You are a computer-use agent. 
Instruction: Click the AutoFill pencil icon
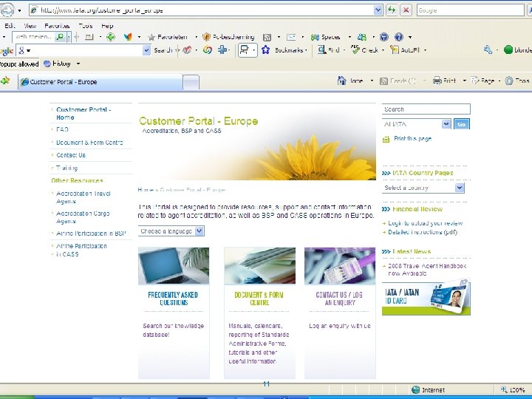(x=395, y=50)
